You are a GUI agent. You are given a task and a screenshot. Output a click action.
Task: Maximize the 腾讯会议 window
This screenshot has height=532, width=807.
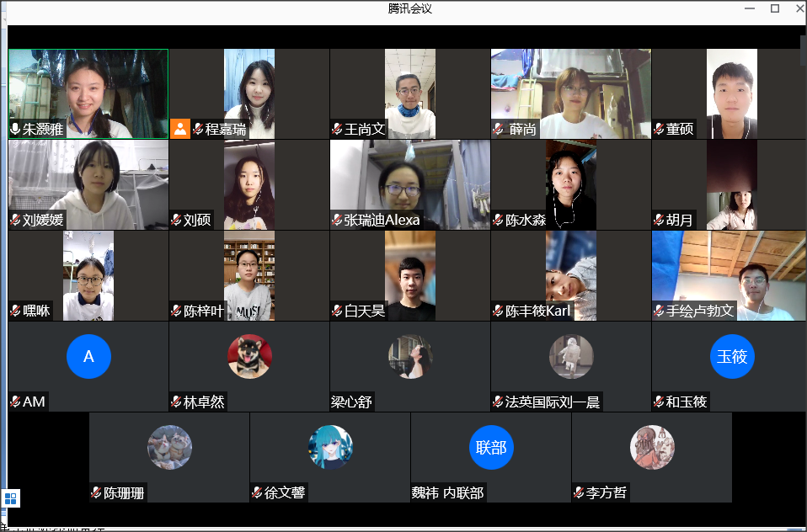coord(774,8)
